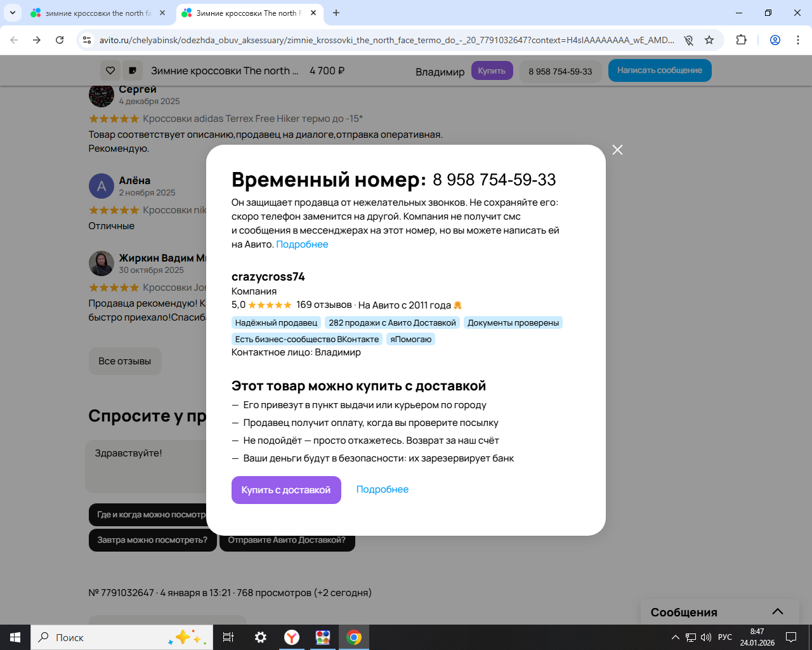Open the Chrome profile menu

pyautogui.click(x=775, y=40)
